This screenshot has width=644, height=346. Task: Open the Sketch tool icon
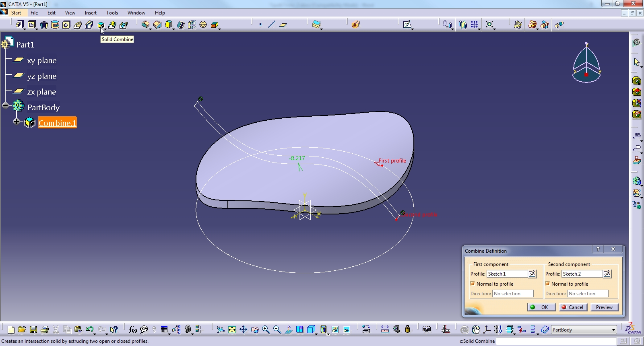point(407,25)
